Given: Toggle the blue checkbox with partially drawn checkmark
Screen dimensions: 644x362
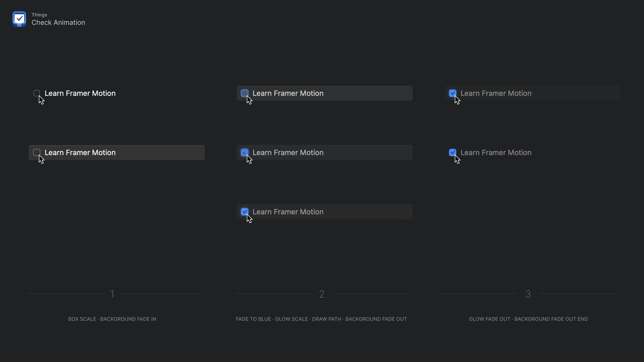Looking at the screenshot, I should 245,152.
